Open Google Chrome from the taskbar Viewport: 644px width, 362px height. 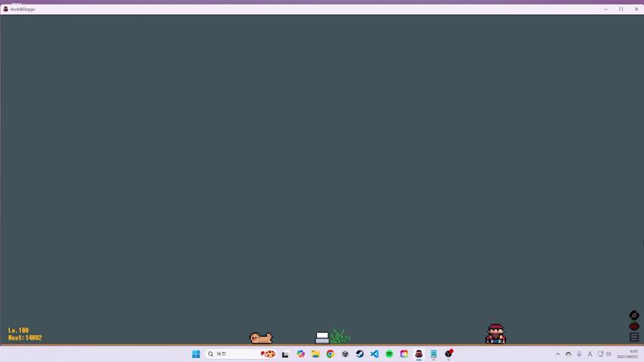(x=330, y=354)
